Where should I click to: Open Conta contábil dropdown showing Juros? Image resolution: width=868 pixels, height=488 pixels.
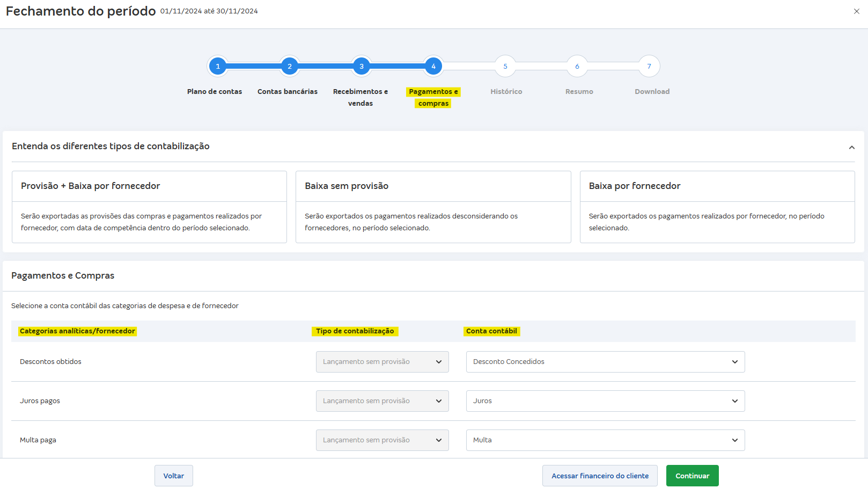tap(605, 400)
